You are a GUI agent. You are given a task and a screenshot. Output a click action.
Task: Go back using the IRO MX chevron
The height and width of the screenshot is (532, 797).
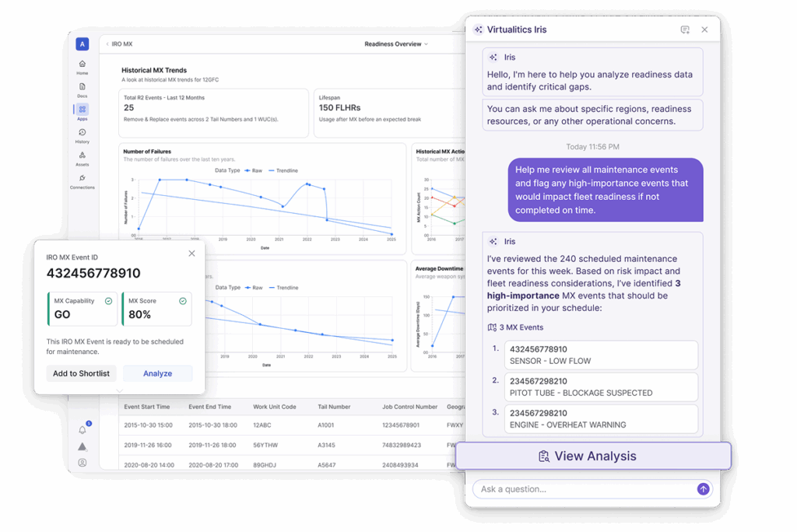[107, 44]
